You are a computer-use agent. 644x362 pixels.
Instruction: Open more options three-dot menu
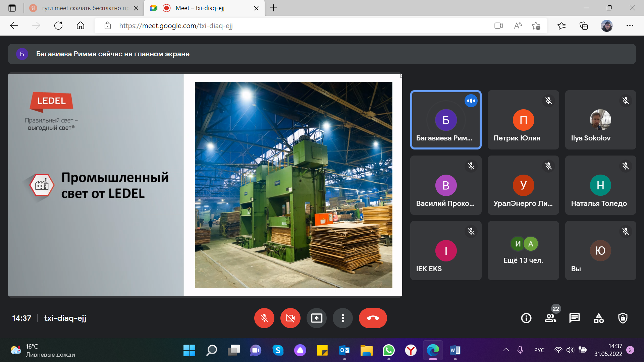coord(342,318)
